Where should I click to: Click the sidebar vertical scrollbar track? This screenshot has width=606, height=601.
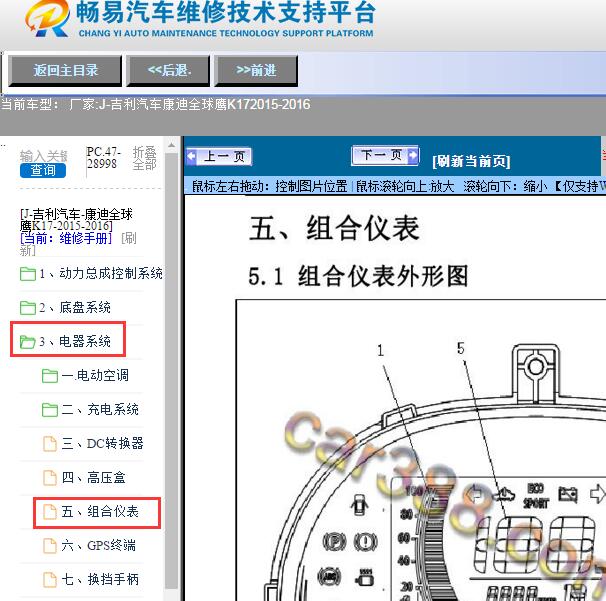pos(171,371)
